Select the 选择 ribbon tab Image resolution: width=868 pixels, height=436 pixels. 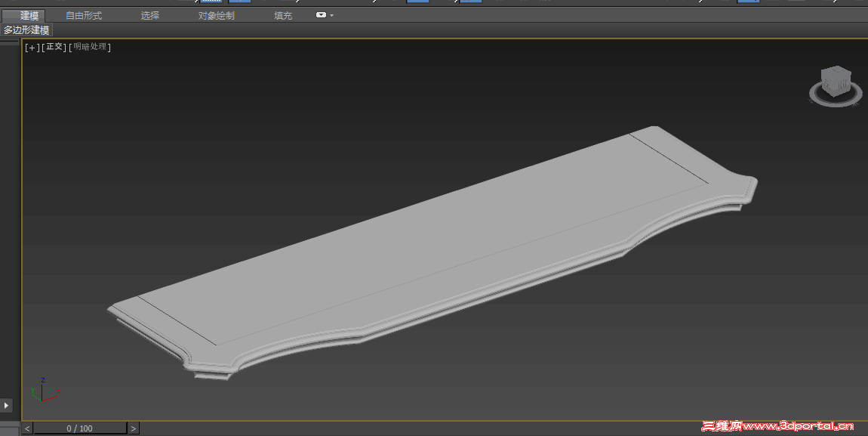click(x=149, y=16)
